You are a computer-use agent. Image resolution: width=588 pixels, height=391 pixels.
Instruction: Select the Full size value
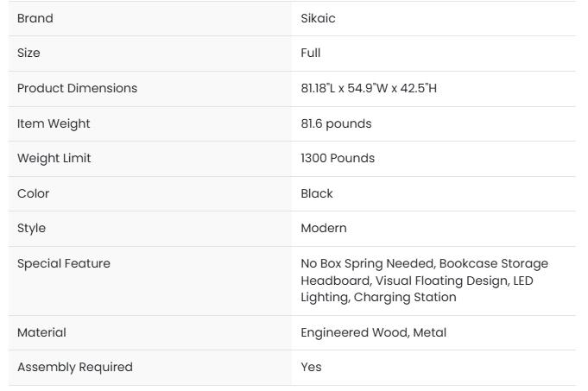point(311,53)
